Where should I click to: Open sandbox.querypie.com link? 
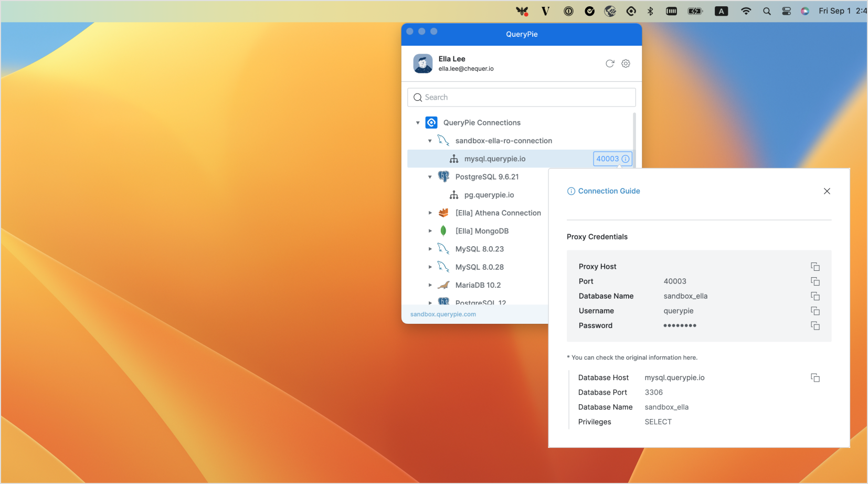443,314
